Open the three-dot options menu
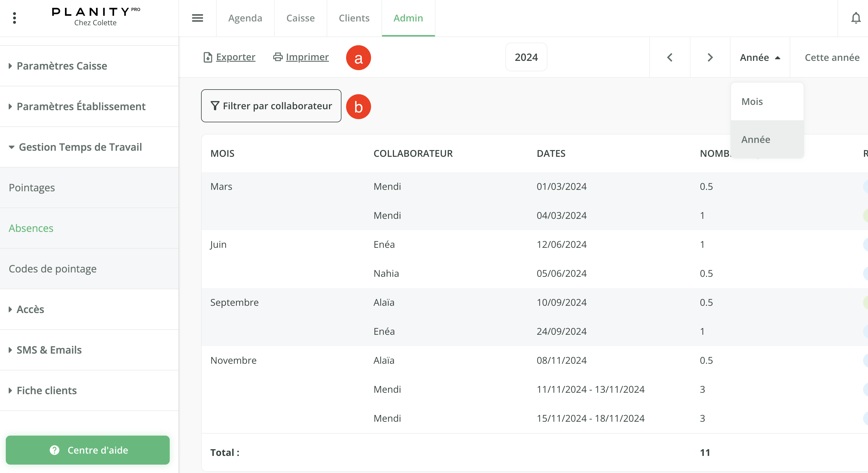This screenshot has height=473, width=868. (x=14, y=17)
